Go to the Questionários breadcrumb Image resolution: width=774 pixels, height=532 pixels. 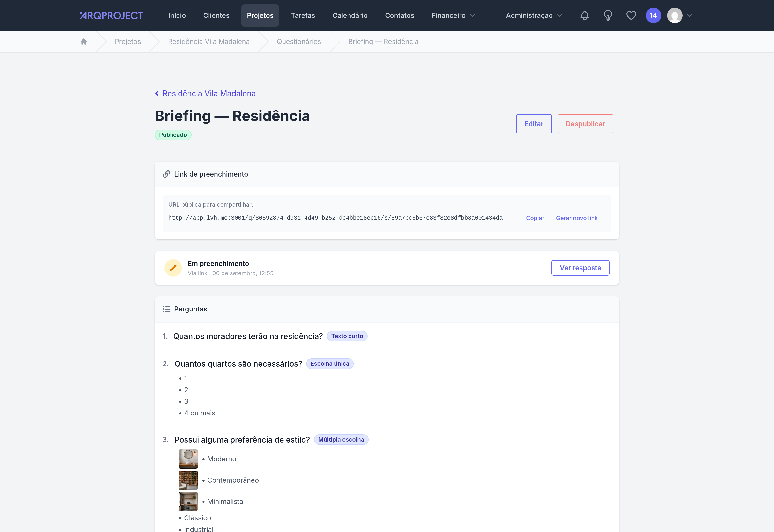pos(299,42)
